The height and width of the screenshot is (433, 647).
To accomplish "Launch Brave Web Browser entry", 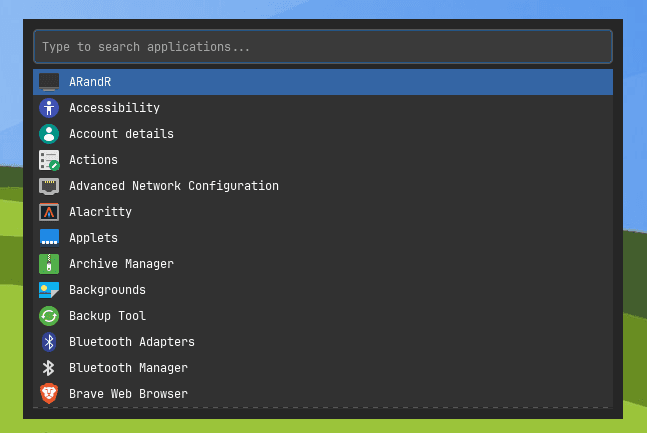I will 128,394.
